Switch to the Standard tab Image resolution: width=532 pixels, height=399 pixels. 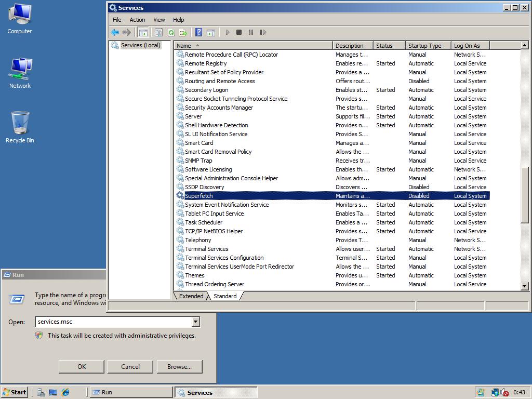[x=225, y=296]
